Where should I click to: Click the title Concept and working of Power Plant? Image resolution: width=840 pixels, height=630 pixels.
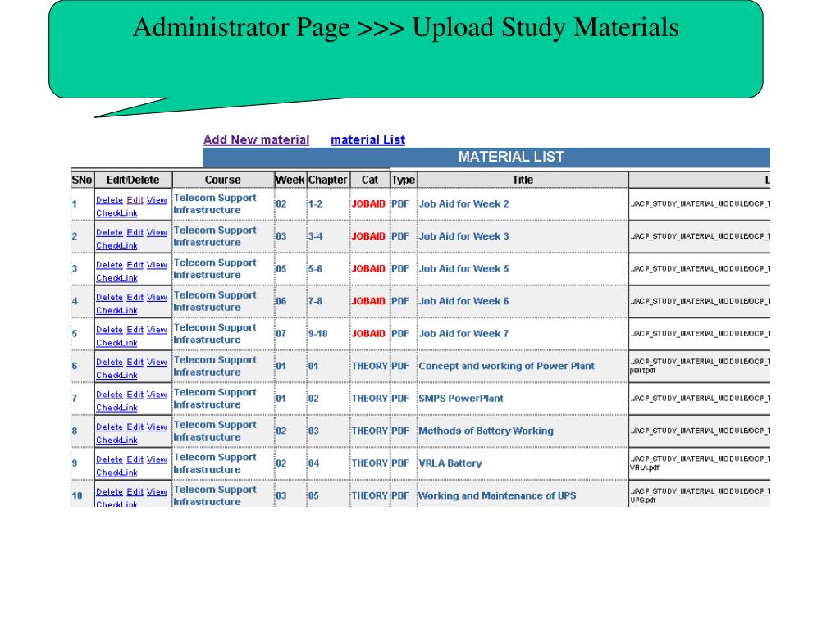(x=506, y=366)
